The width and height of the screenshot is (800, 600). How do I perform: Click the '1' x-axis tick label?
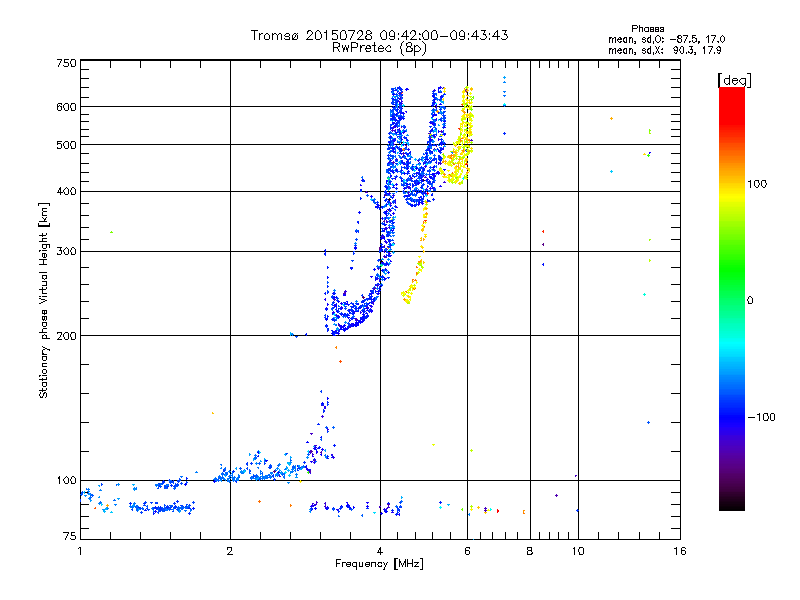80,551
